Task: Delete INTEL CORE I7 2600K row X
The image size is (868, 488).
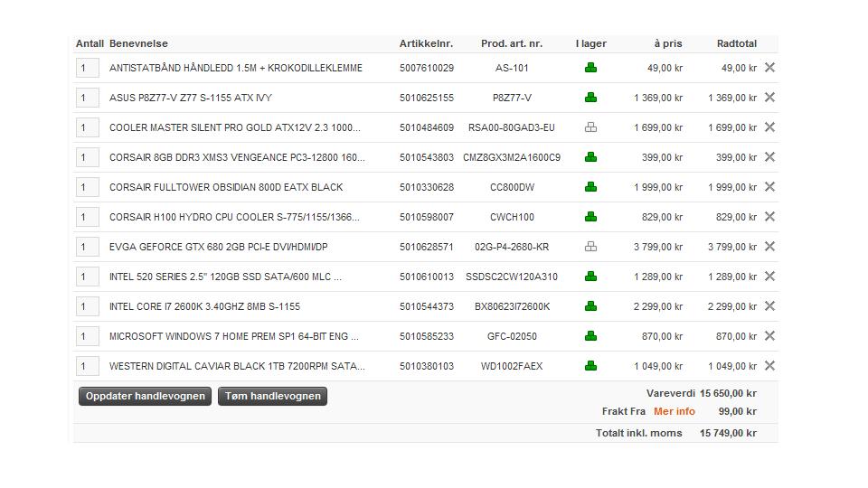Action: (x=769, y=306)
